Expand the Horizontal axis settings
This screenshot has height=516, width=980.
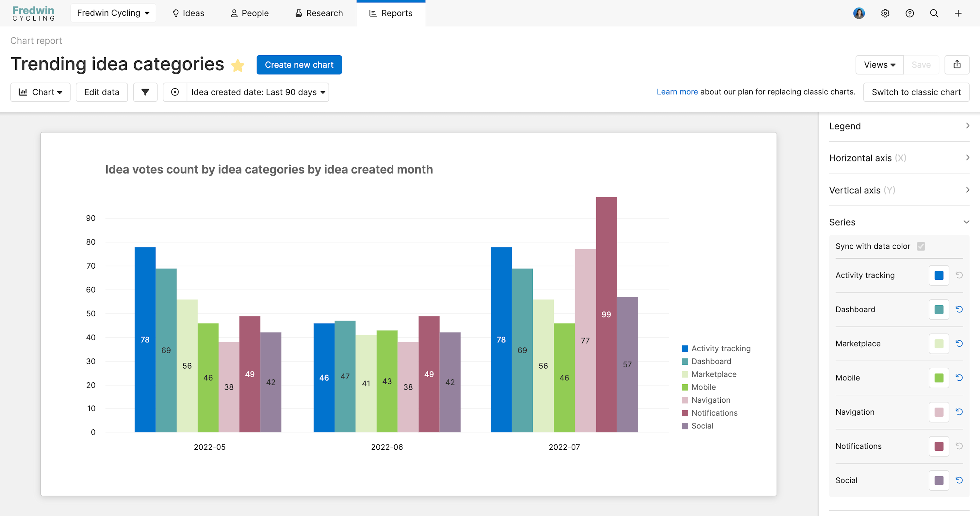(x=968, y=158)
